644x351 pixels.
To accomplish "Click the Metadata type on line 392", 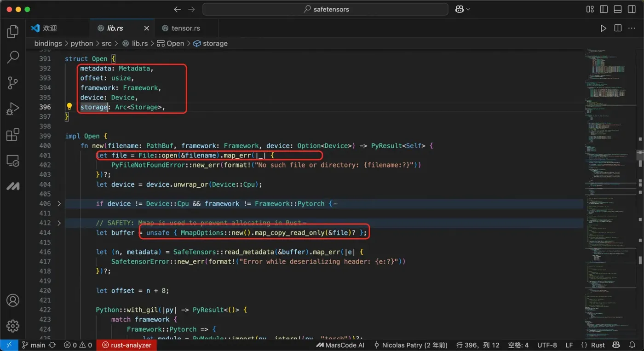I will (x=134, y=68).
